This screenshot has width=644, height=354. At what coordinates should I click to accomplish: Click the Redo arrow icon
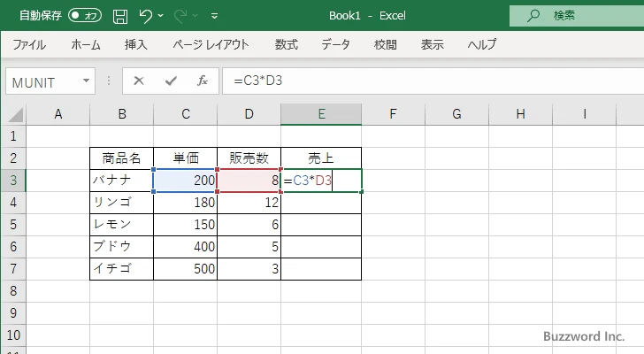point(180,16)
